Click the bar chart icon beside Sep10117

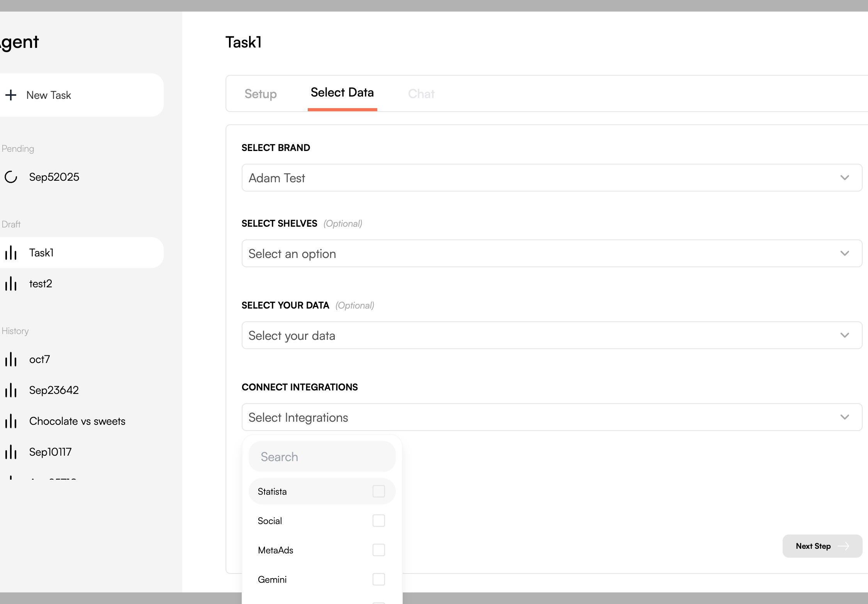click(x=11, y=452)
